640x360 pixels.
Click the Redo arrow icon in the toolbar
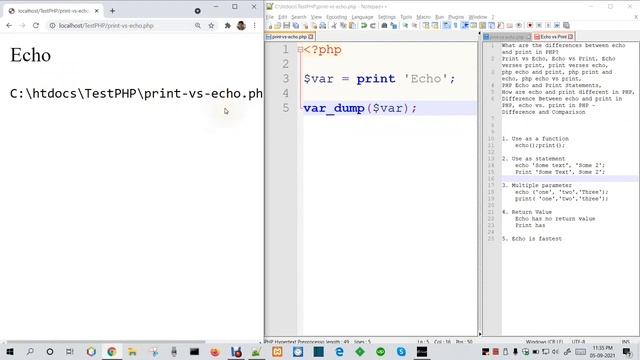click(x=373, y=25)
